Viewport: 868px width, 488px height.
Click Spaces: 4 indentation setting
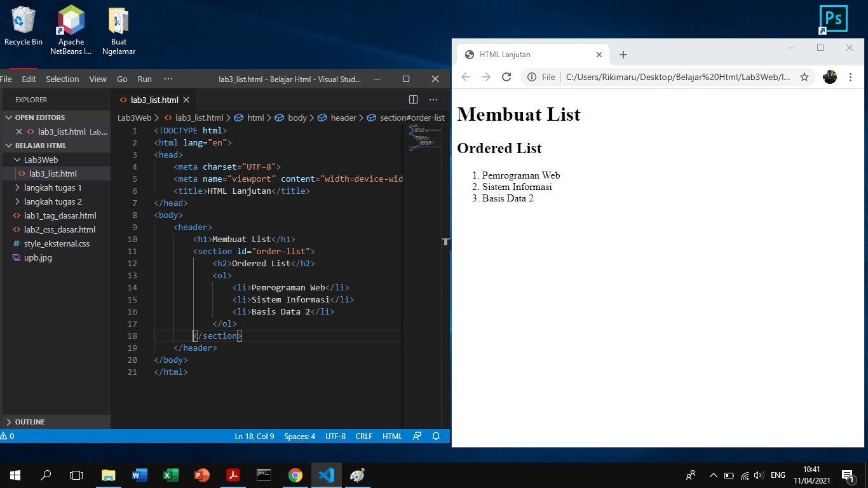point(299,437)
